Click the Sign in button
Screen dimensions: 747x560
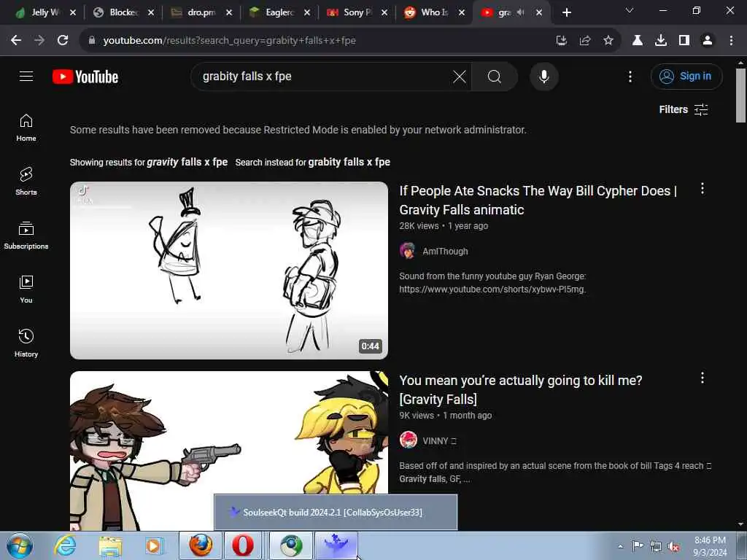pyautogui.click(x=686, y=76)
